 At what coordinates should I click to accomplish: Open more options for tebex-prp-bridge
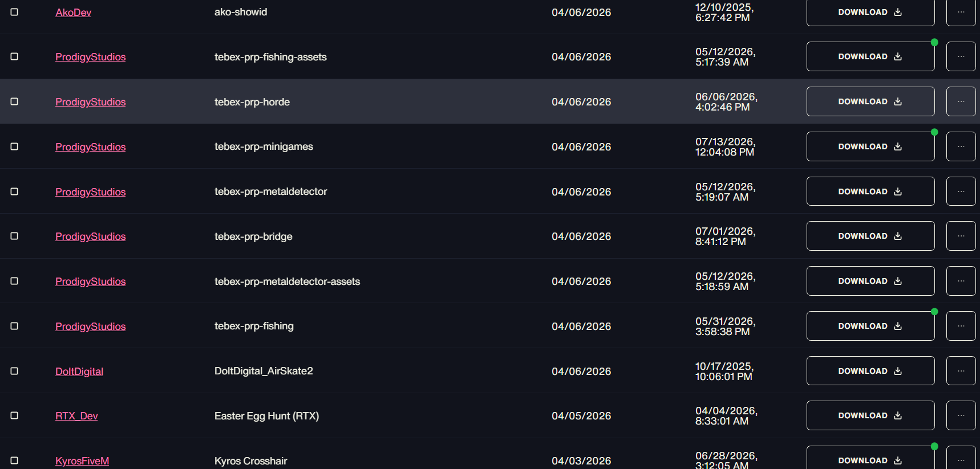[961, 236]
